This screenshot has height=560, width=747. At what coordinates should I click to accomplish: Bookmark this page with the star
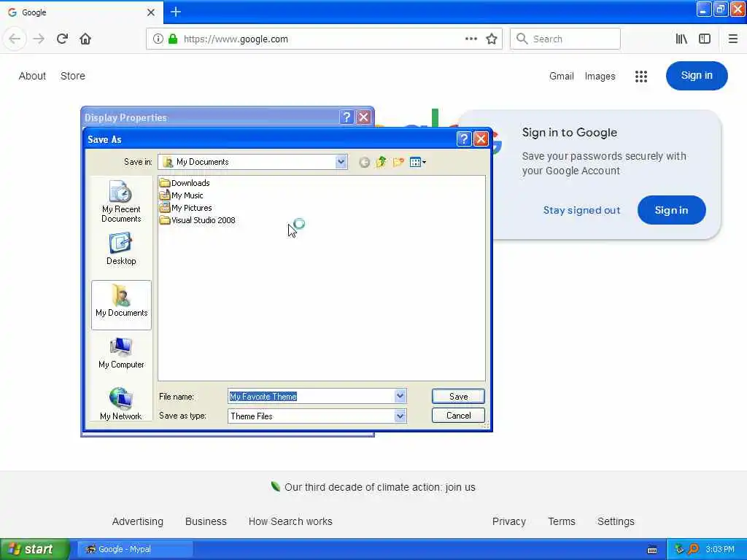click(492, 39)
